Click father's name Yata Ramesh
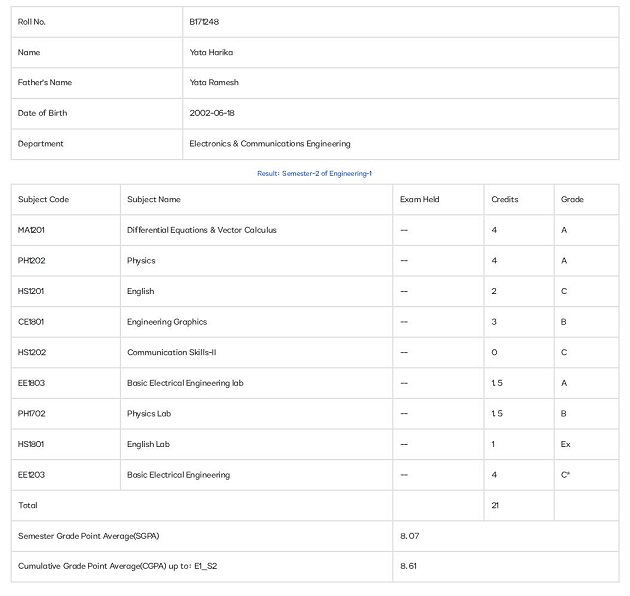Viewport: 630px width, 596px height. pyautogui.click(x=214, y=82)
